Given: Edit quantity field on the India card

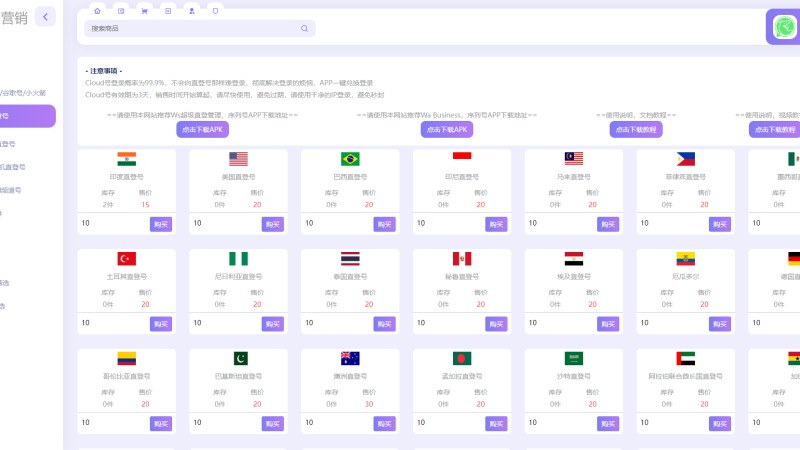Looking at the screenshot, I should coord(113,223).
